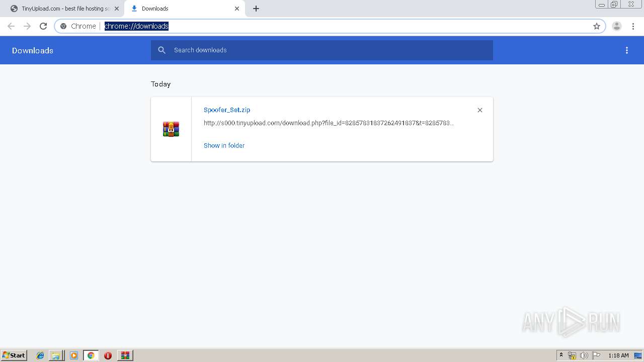The image size is (644, 362).
Task: Click the WinRAR archive file icon
Action: (x=171, y=129)
